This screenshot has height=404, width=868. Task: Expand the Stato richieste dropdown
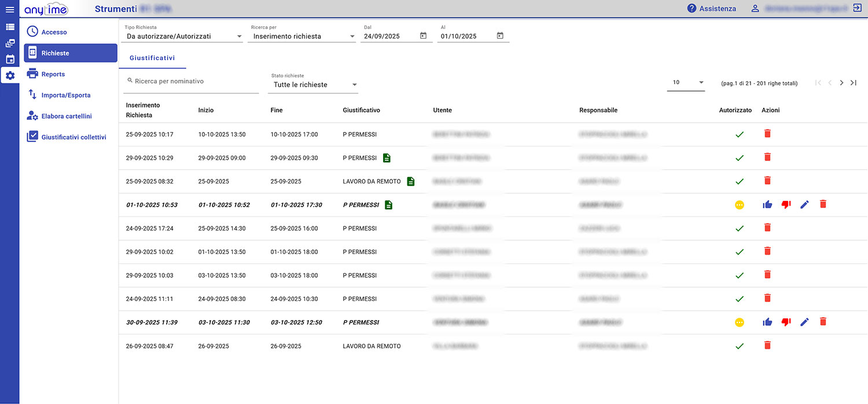[x=354, y=85]
